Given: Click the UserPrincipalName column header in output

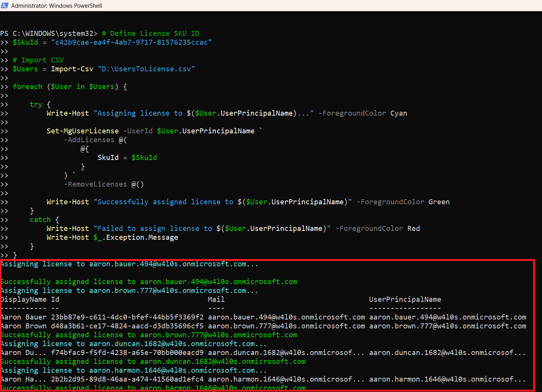Looking at the screenshot, I should (x=405, y=299).
